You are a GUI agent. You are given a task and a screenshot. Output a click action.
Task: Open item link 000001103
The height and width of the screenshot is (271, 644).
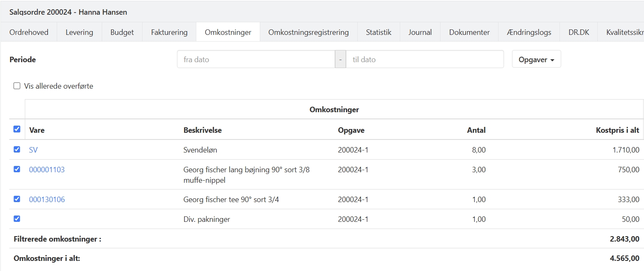click(47, 170)
